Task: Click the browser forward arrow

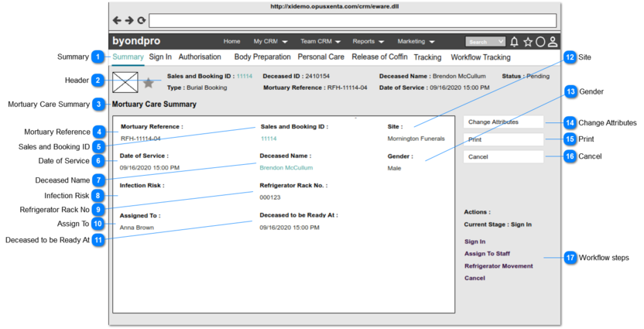Action: [x=129, y=20]
